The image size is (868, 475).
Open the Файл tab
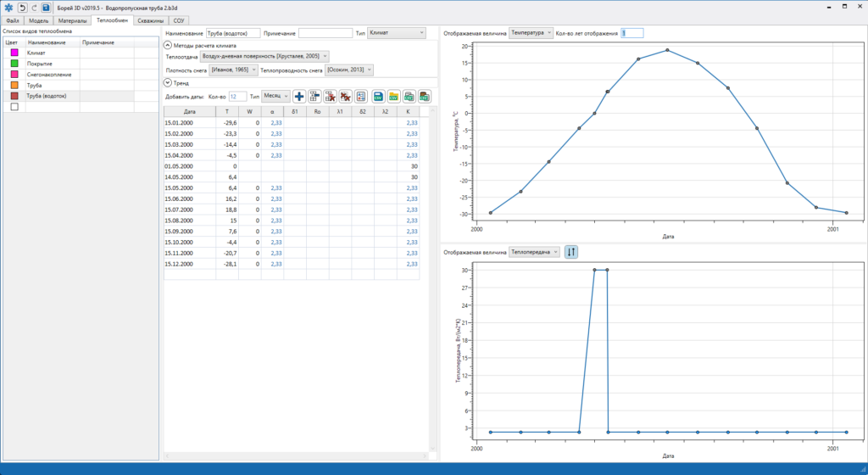tap(12, 20)
